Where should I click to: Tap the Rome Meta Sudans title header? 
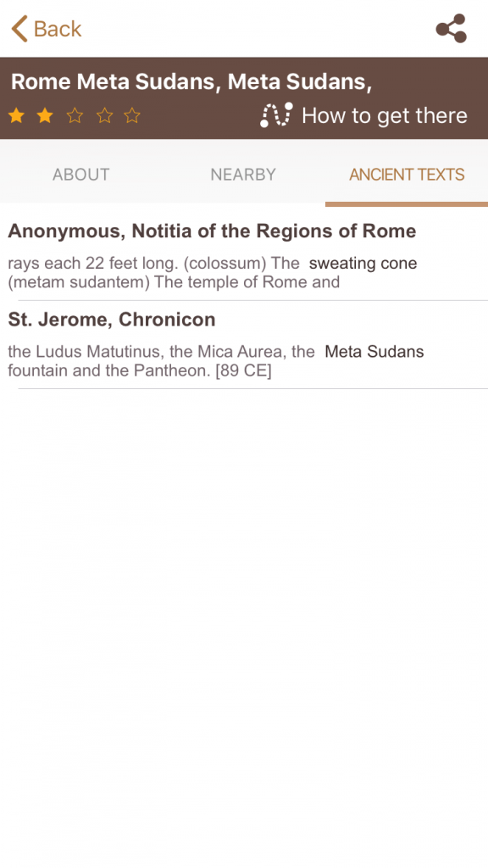191,81
